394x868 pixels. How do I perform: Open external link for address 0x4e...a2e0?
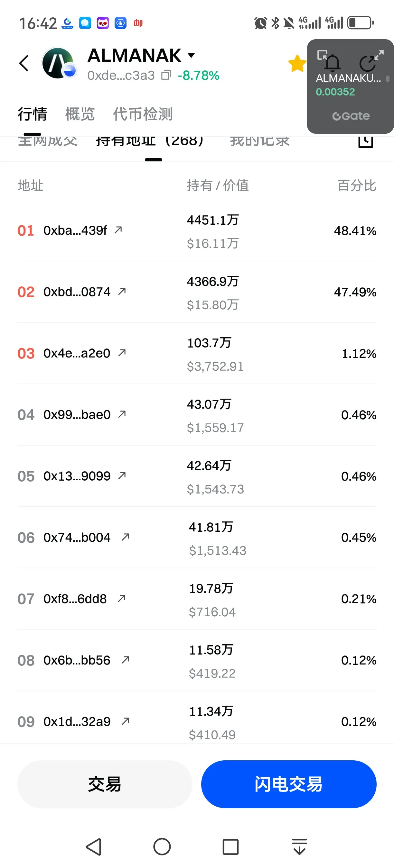(122, 353)
